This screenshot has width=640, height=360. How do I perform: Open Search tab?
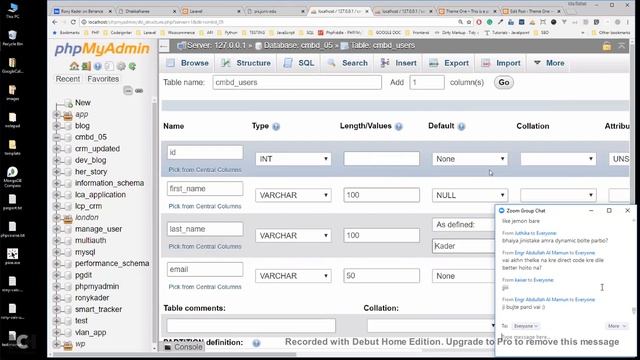click(347, 63)
